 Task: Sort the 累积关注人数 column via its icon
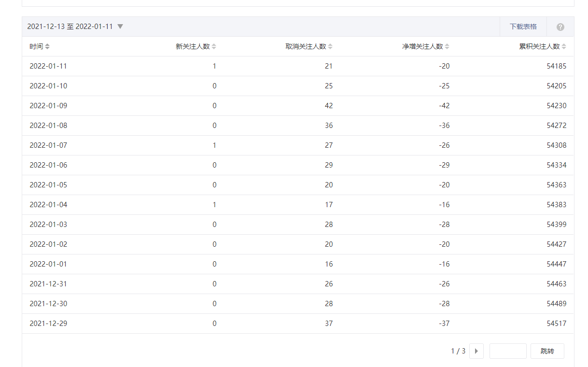click(x=564, y=47)
